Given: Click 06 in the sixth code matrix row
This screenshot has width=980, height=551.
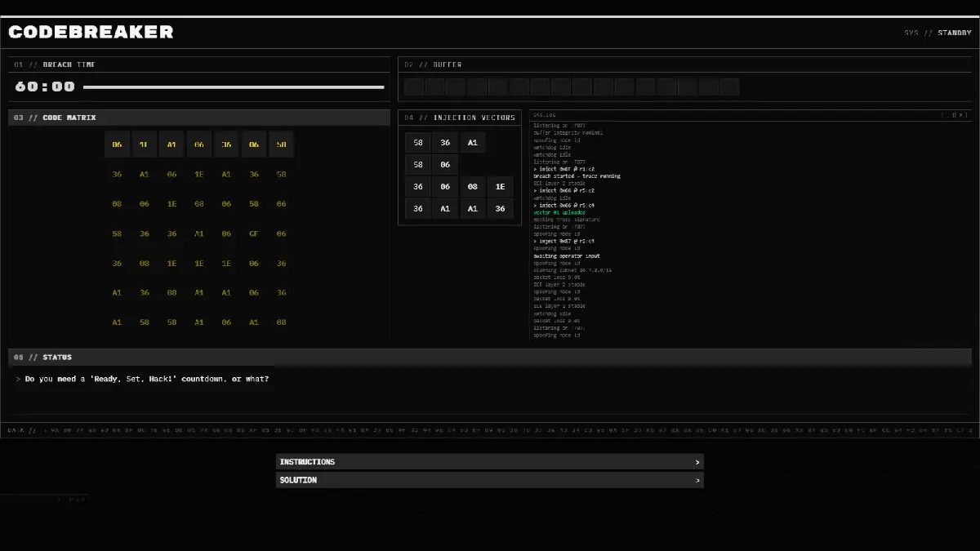Looking at the screenshot, I should click(x=254, y=293).
